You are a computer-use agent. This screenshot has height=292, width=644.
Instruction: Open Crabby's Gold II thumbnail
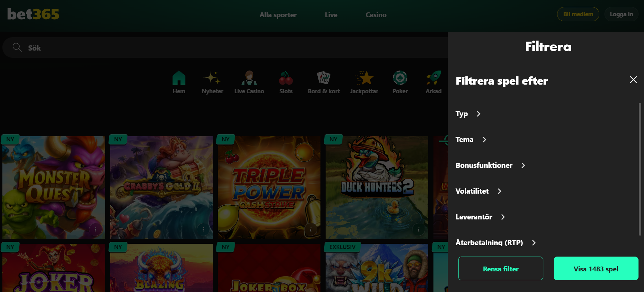(161, 187)
